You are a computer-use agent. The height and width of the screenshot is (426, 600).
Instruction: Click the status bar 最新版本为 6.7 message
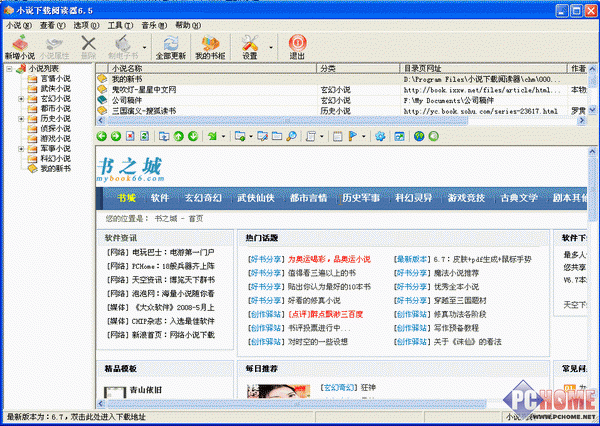point(76,417)
